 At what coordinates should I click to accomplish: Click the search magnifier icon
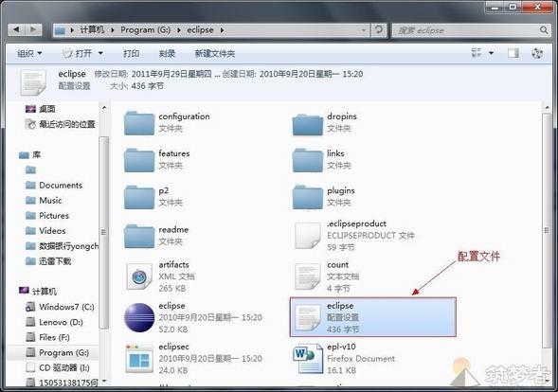coord(544,30)
